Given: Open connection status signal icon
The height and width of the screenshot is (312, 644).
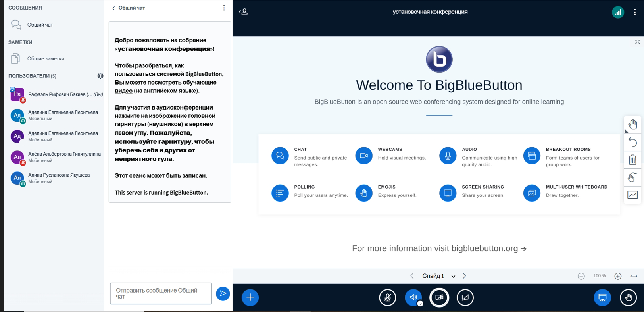Looking at the screenshot, I should (618, 12).
